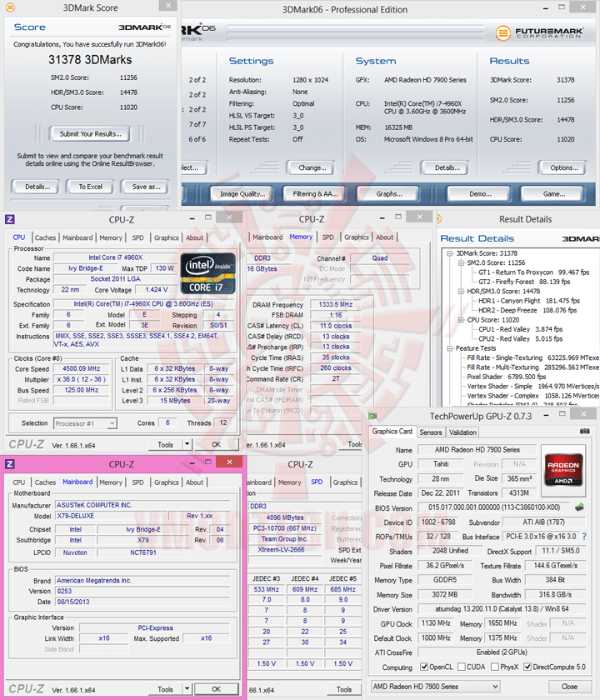Screen dimensions: 600x700
Task: Switch to the Sensors tab in GPU-Z
Action: 431,432
